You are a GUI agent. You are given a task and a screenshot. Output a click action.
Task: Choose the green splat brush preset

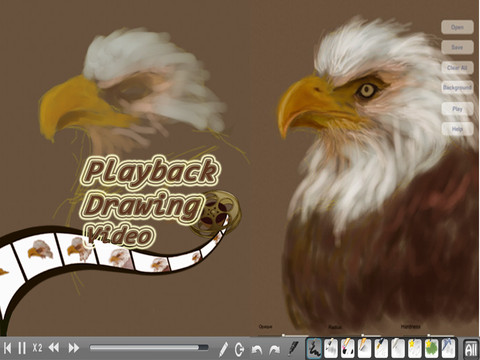(x=431, y=348)
